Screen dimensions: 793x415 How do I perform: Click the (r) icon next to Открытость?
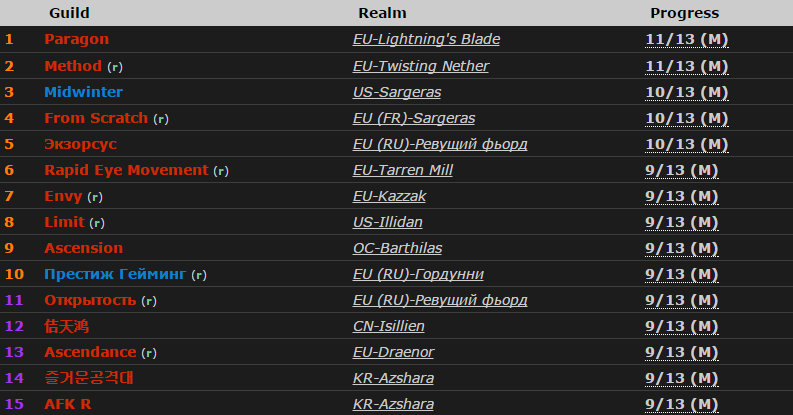(149, 301)
